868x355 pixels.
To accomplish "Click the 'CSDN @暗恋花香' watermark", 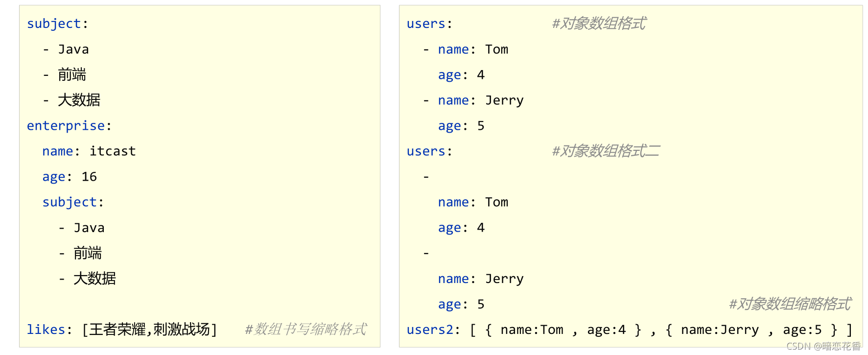I will (823, 346).
